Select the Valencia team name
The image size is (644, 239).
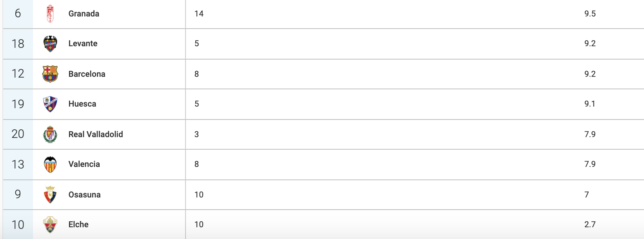(x=84, y=164)
